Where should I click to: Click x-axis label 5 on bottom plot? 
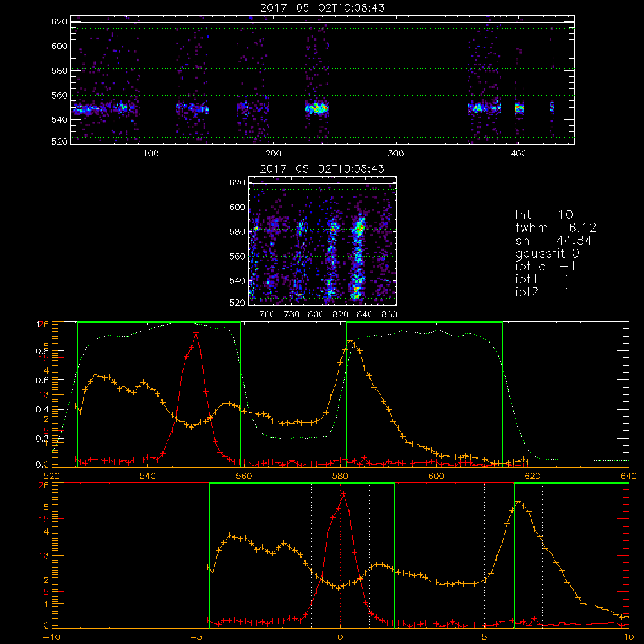[484, 637]
